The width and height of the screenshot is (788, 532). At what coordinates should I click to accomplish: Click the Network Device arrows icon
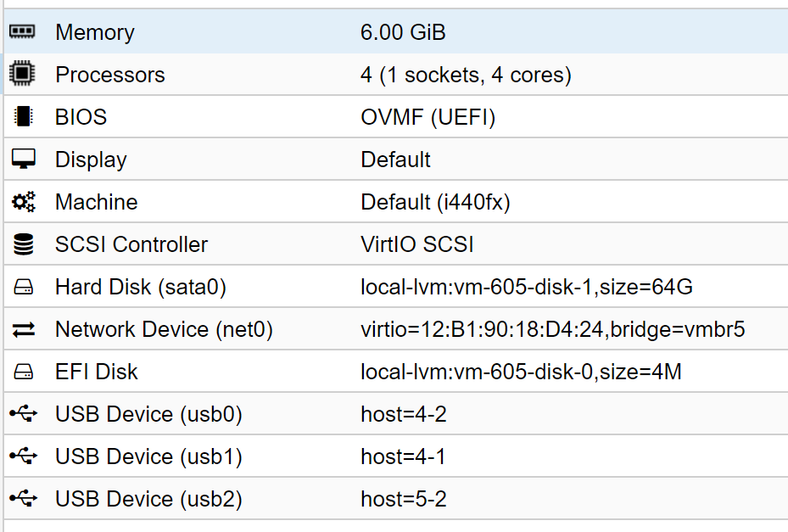coord(23,329)
